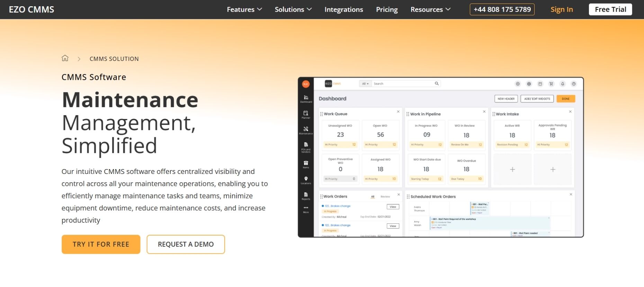Click the WO in Review card

click(466, 135)
